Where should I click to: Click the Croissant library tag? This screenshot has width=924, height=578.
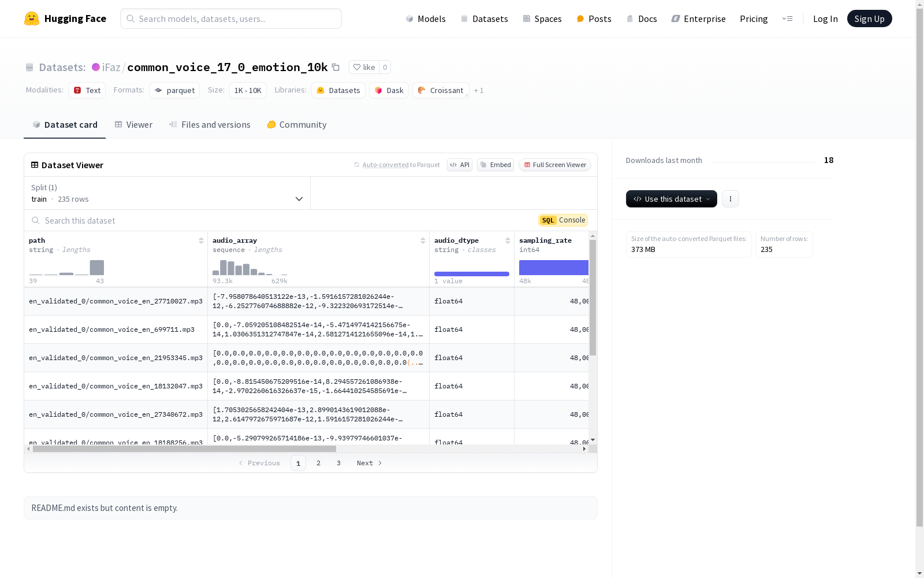tap(441, 90)
